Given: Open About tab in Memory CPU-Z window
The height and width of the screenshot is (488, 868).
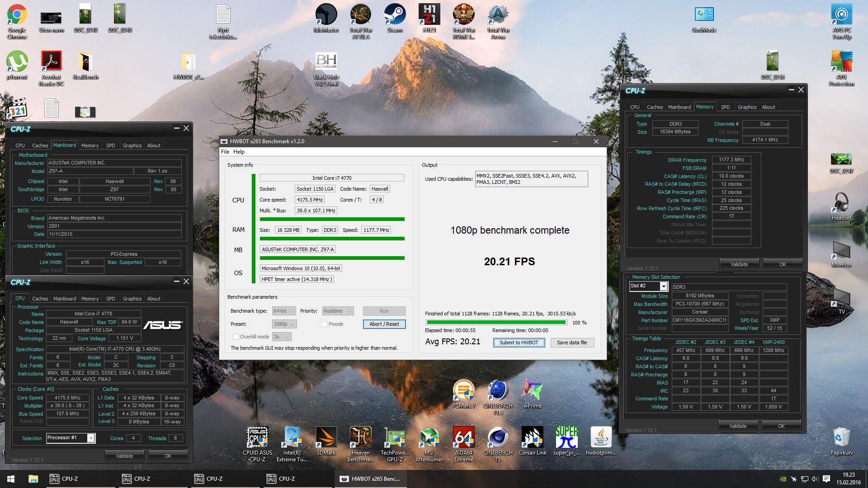Looking at the screenshot, I should [x=768, y=107].
